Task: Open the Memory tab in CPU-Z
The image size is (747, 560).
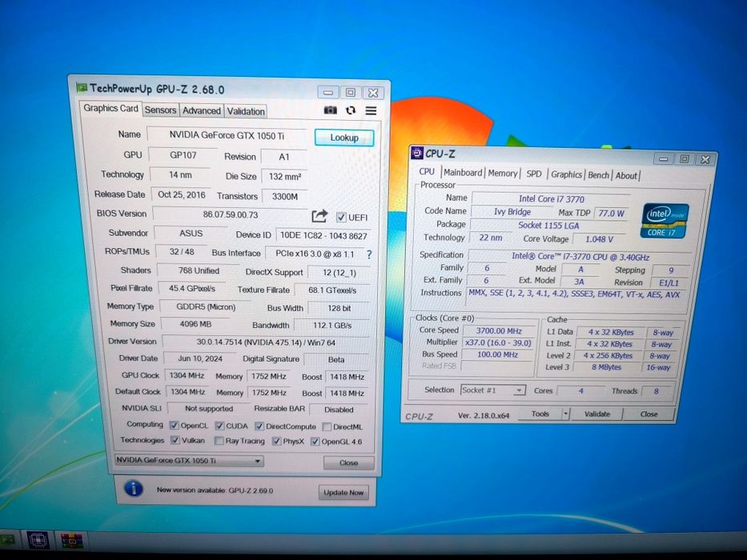Action: click(503, 174)
